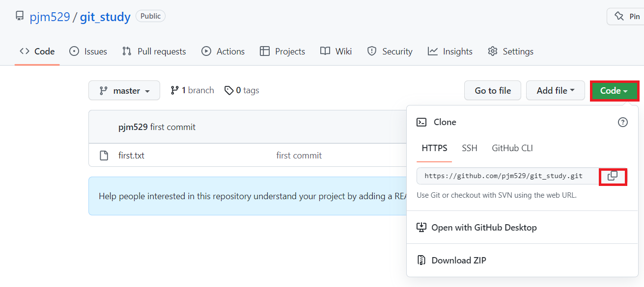
Task: View the 1 branch link
Action: [192, 90]
